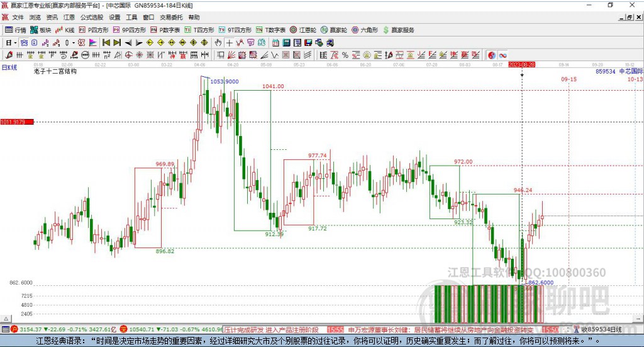Switch to the K线 candlestick chart

pos(65,30)
